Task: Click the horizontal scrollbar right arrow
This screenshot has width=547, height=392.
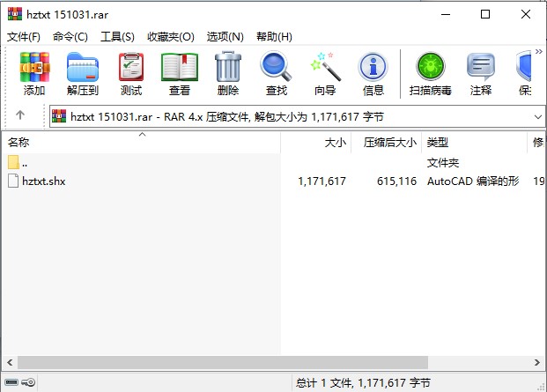Action: 537,362
